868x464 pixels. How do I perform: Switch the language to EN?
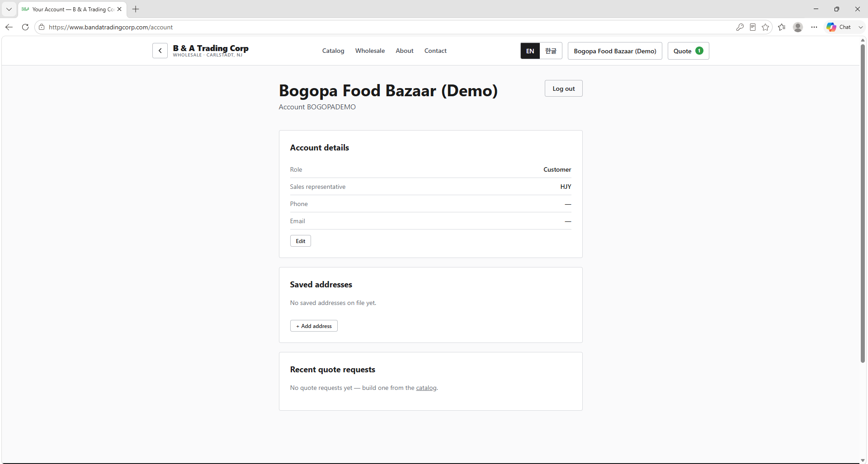[x=530, y=51]
